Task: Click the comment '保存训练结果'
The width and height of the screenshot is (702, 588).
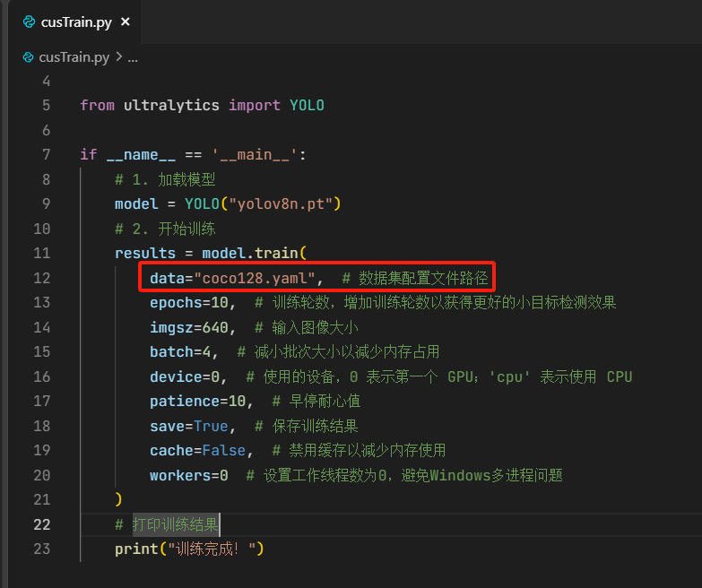Action: click(x=315, y=426)
